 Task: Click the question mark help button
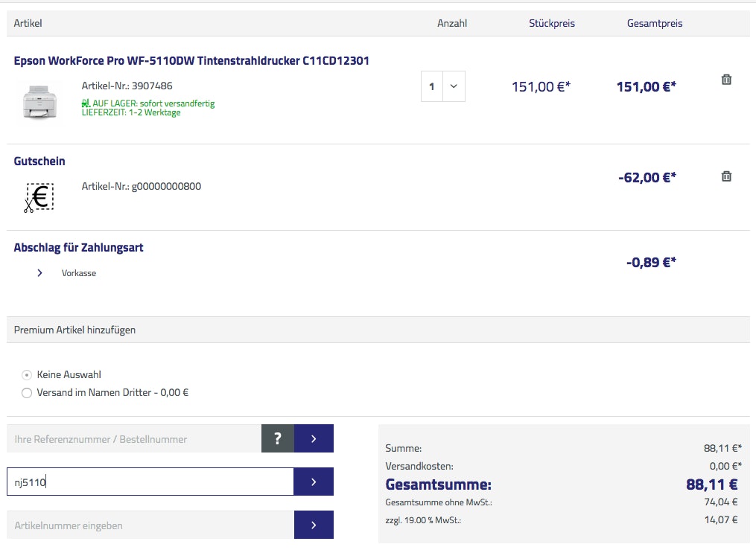click(278, 439)
